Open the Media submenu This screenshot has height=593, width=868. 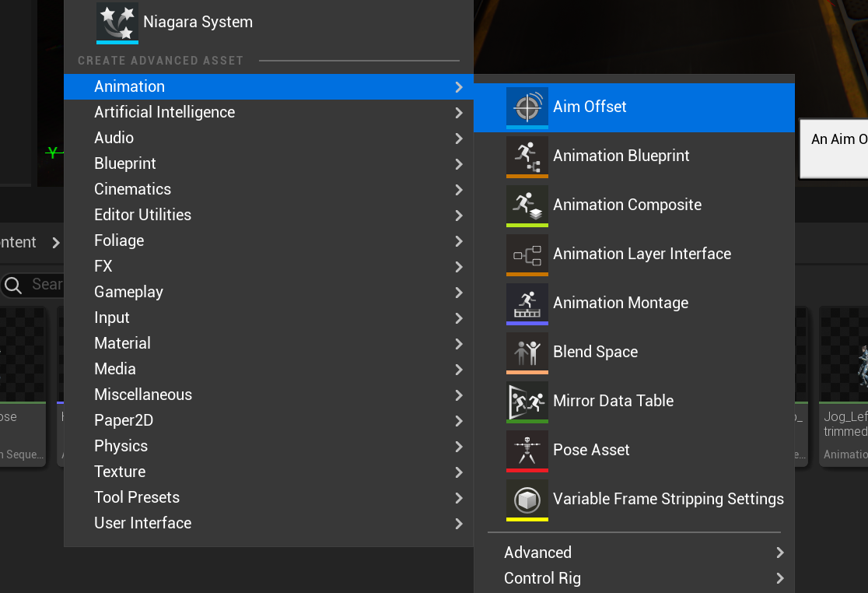pos(268,370)
